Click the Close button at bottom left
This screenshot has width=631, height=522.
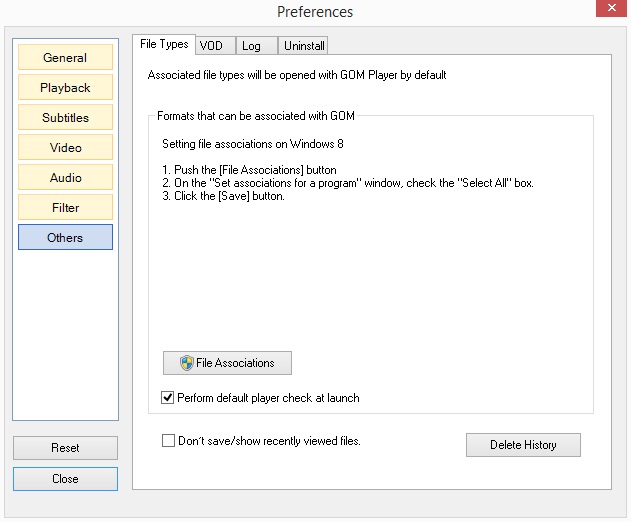pos(65,479)
